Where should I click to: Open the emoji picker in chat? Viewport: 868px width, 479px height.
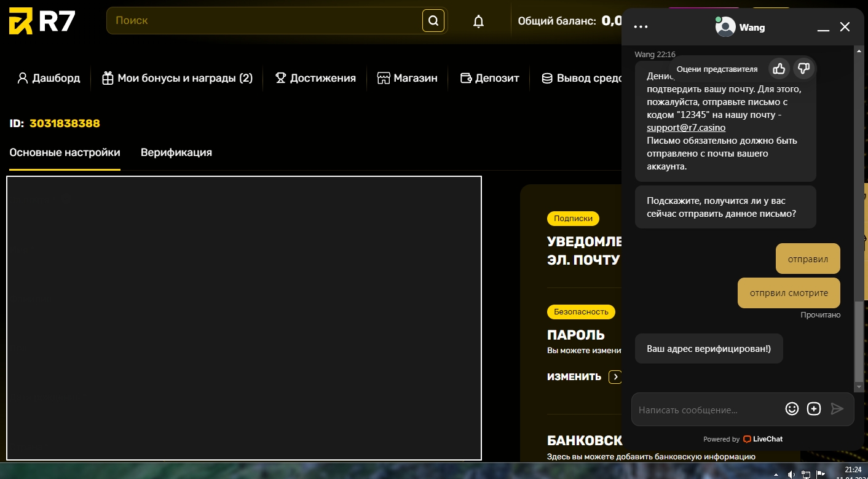[792, 409]
